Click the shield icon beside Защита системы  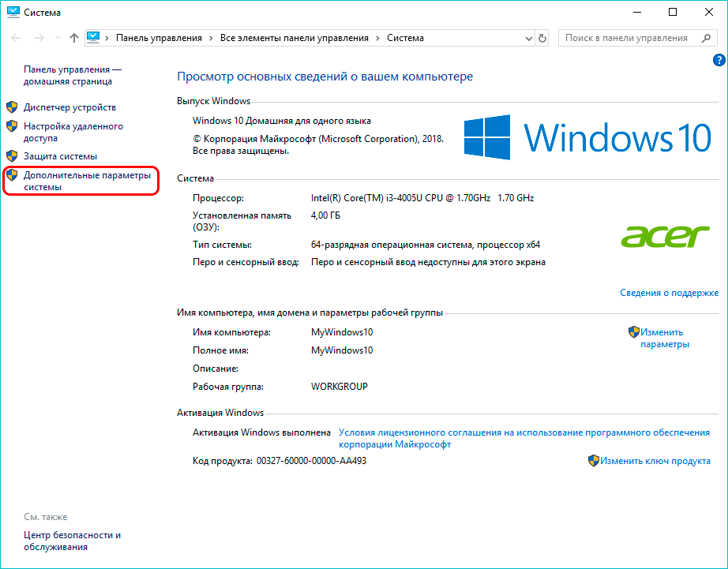tap(12, 156)
